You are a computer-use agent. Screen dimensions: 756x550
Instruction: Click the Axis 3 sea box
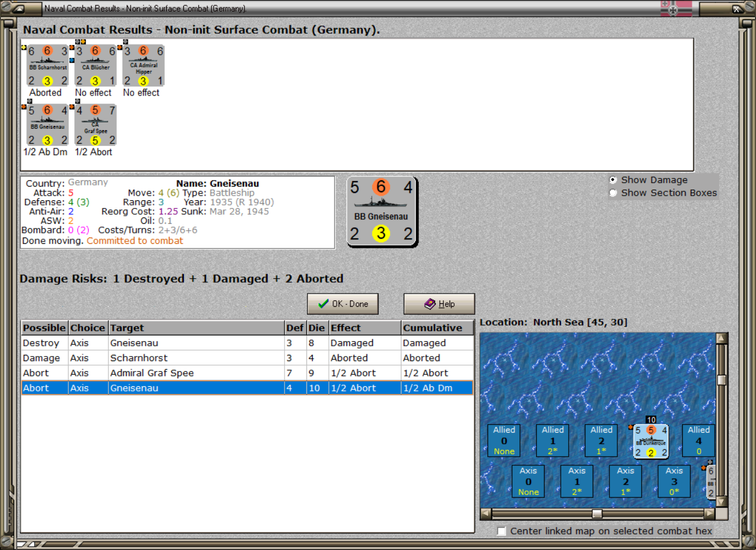click(674, 481)
